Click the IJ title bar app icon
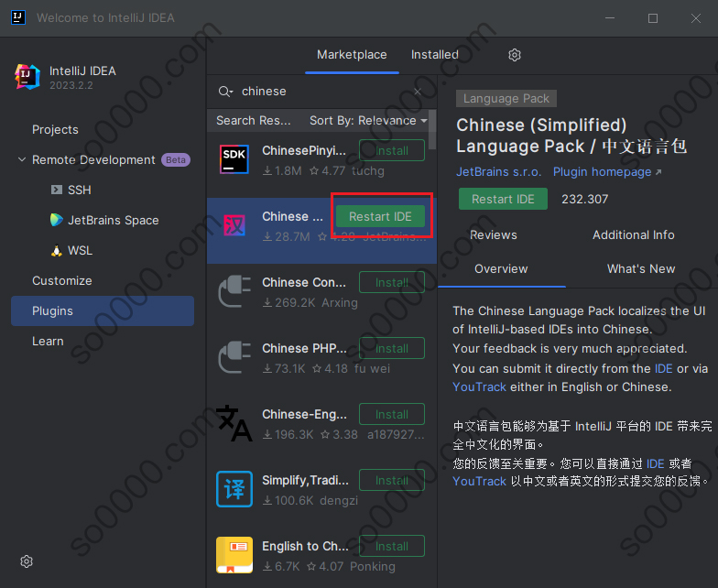Screen dimensions: 718x588 pyautogui.click(x=18, y=18)
